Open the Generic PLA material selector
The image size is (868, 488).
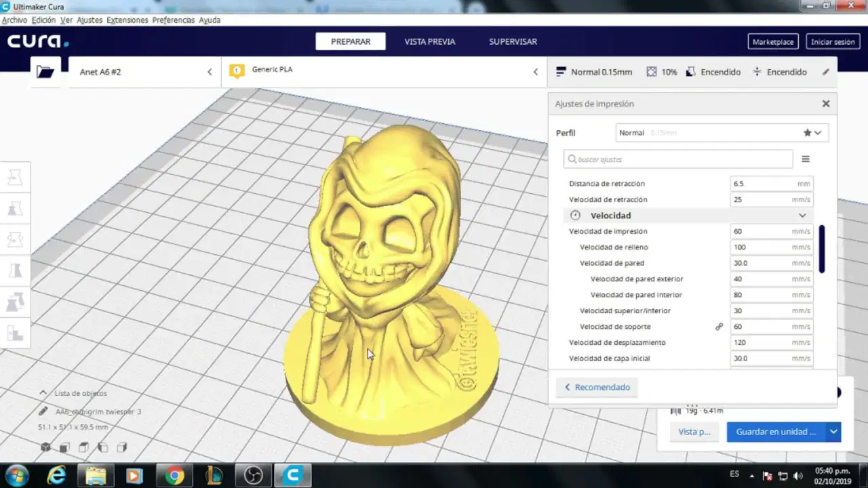point(384,72)
